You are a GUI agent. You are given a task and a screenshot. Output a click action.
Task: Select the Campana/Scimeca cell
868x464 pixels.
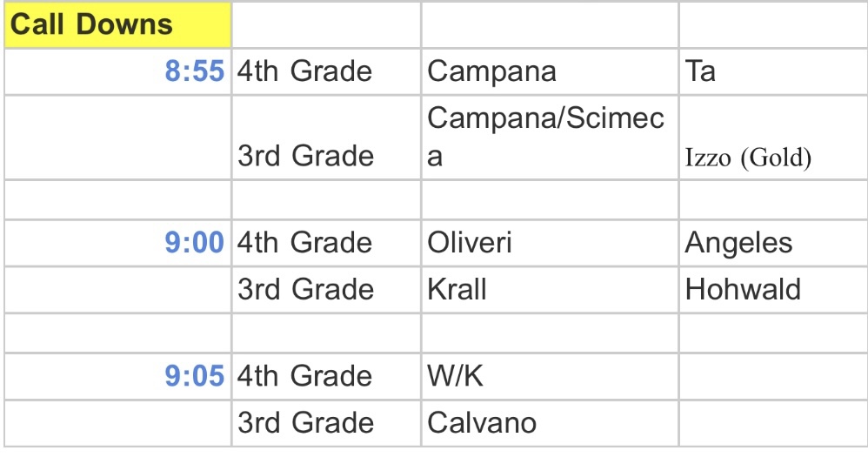545,138
